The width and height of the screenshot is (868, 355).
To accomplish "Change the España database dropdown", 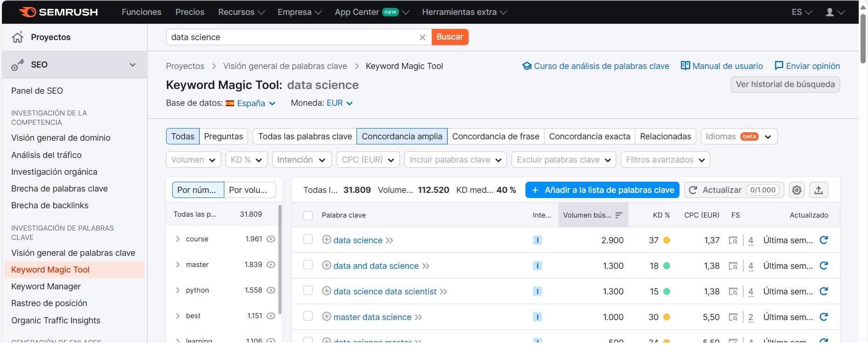I will pos(251,103).
